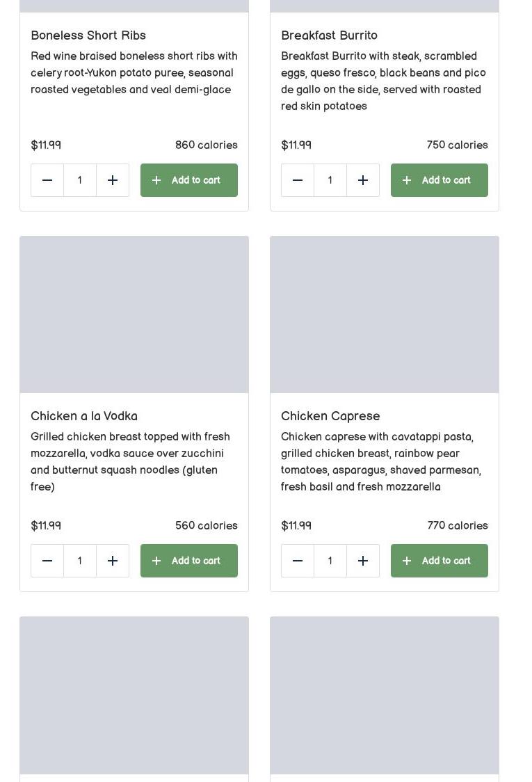
Task: Open the Breakfast Burrito title
Action: coord(329,35)
